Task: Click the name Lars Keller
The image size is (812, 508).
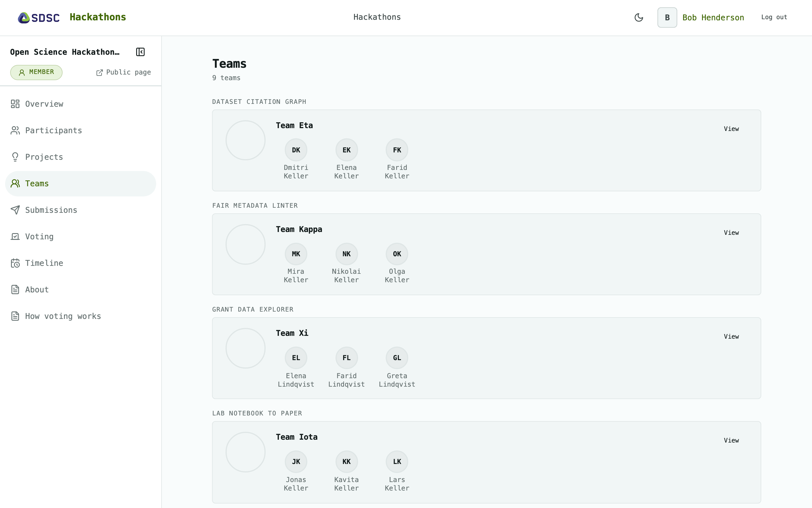Action: [397, 484]
